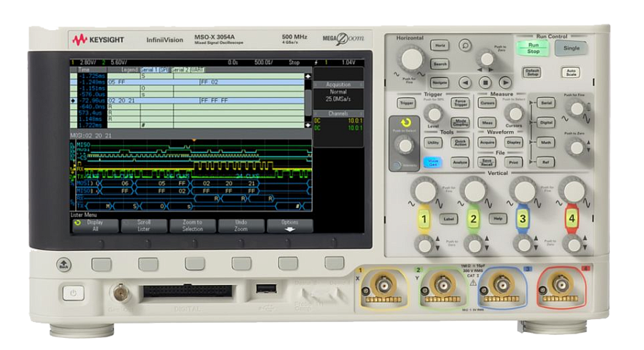Push the Mode Coupling key

pos(460,122)
